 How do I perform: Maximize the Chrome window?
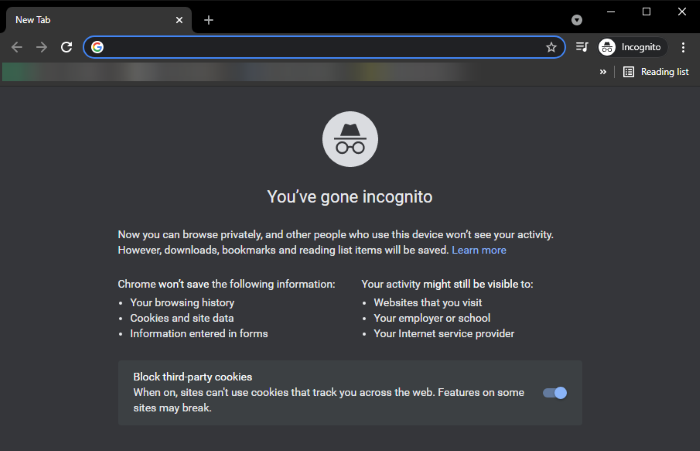[646, 12]
